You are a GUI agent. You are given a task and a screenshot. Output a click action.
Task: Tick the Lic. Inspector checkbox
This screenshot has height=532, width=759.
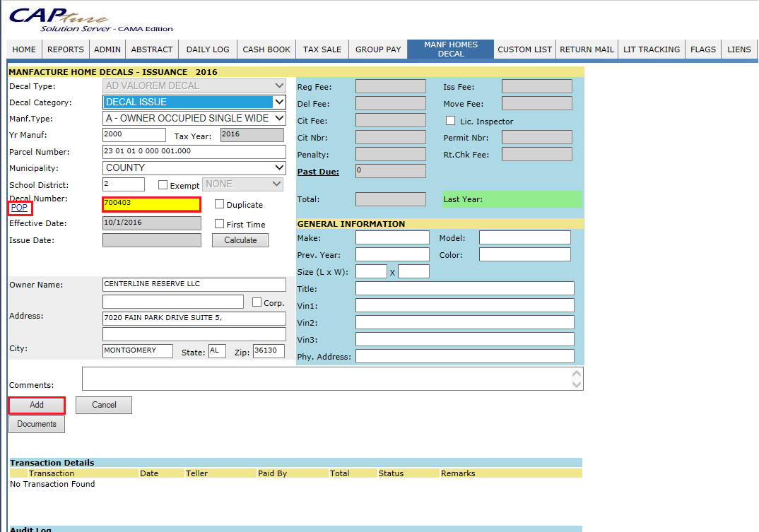point(450,121)
